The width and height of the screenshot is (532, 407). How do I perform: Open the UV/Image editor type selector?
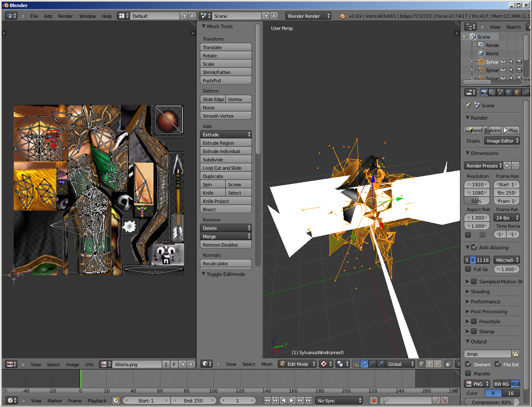pos(12,364)
